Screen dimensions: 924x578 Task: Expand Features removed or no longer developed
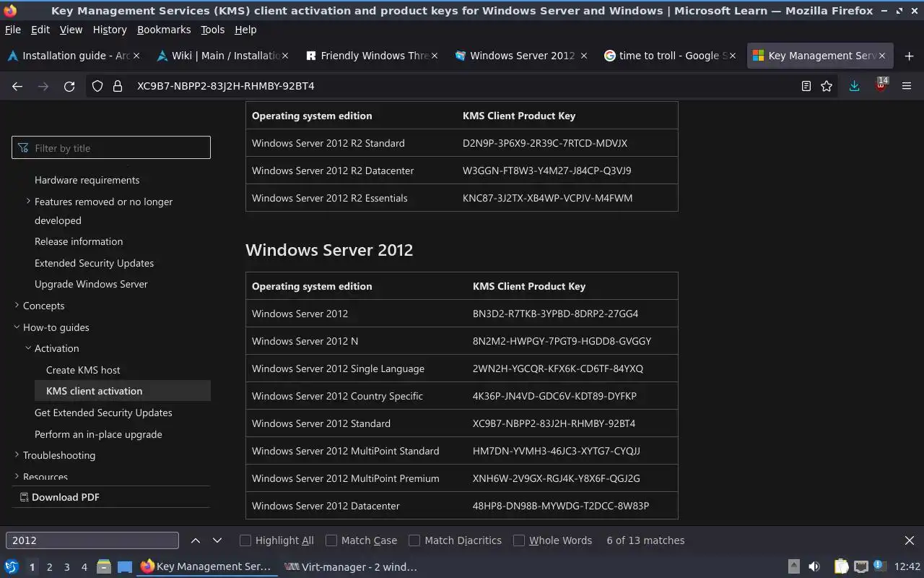(28, 202)
